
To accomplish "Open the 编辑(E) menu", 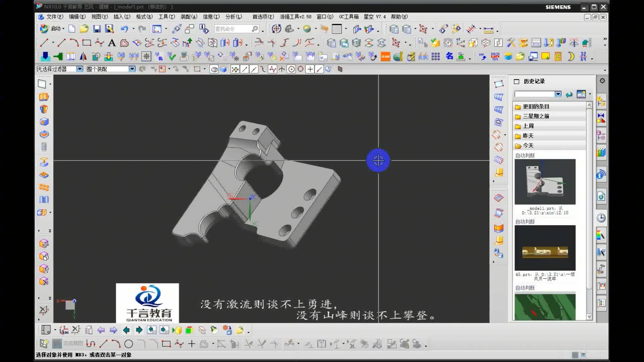I will [x=77, y=17].
